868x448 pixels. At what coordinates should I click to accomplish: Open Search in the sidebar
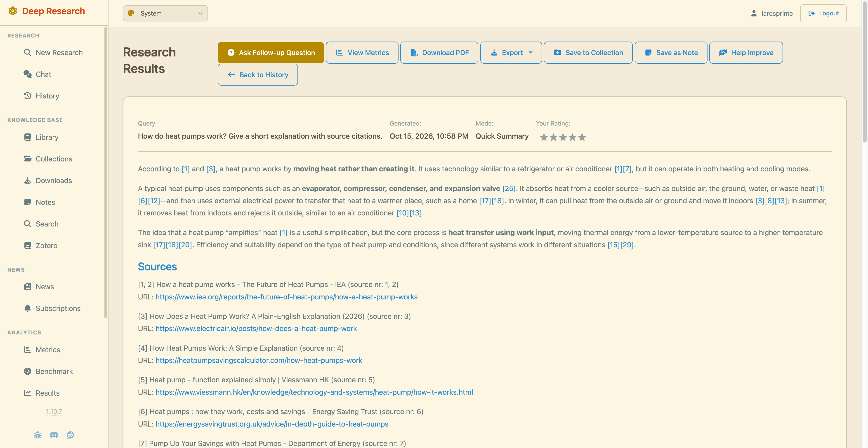pos(47,224)
